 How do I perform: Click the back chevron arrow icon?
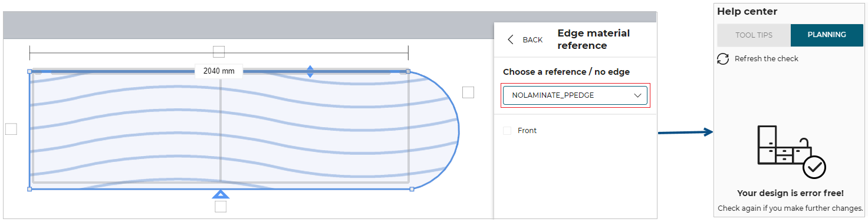tap(511, 39)
